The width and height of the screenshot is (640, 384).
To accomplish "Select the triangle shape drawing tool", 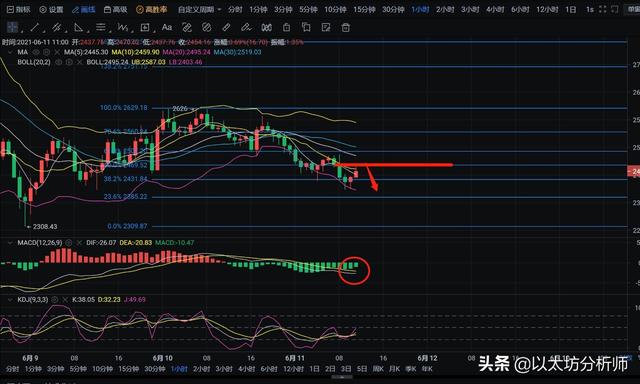I will coord(78,27).
